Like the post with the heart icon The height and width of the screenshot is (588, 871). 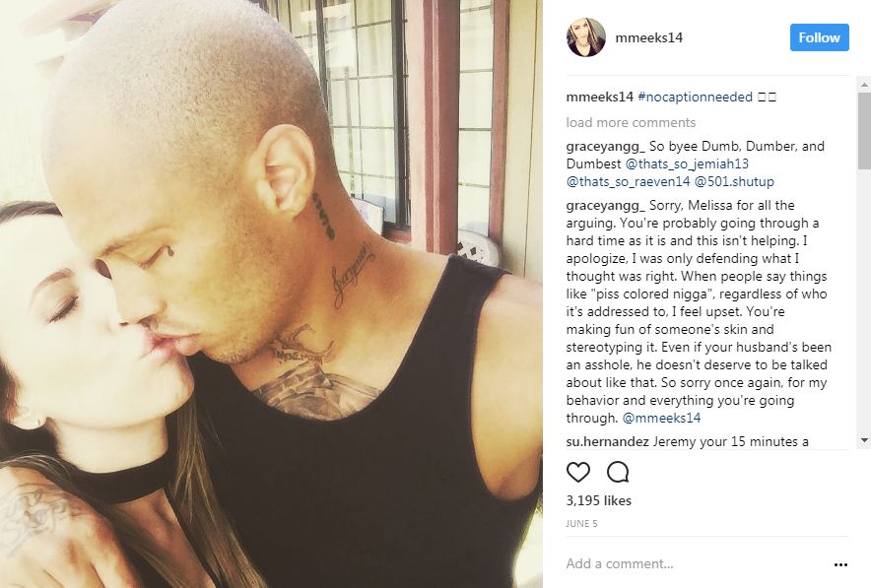[577, 472]
